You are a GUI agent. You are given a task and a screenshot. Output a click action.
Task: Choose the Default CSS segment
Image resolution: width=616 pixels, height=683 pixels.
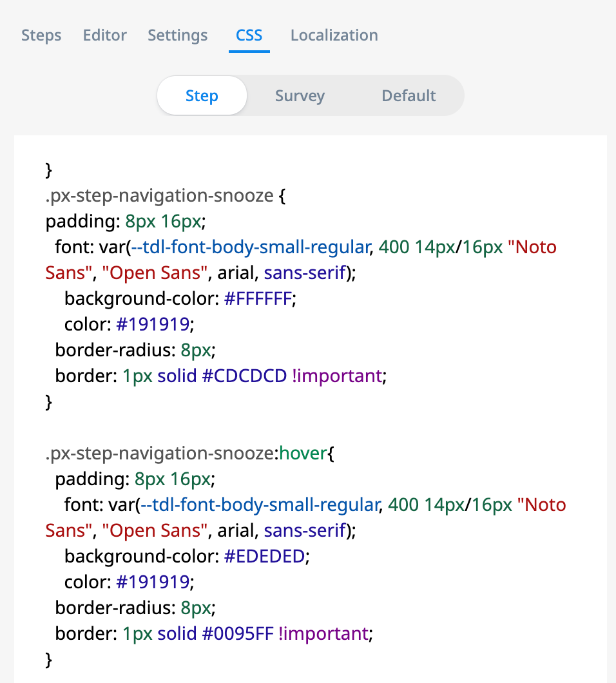click(409, 95)
